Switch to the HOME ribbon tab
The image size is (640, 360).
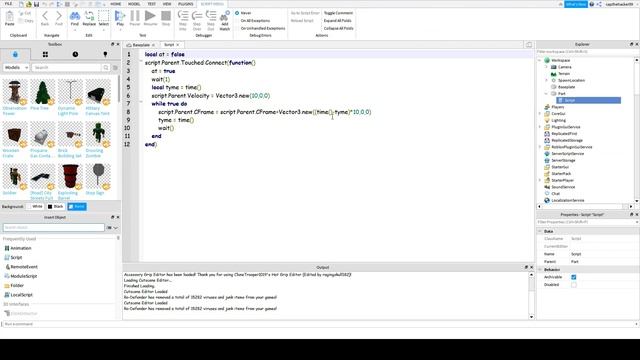(116, 4)
